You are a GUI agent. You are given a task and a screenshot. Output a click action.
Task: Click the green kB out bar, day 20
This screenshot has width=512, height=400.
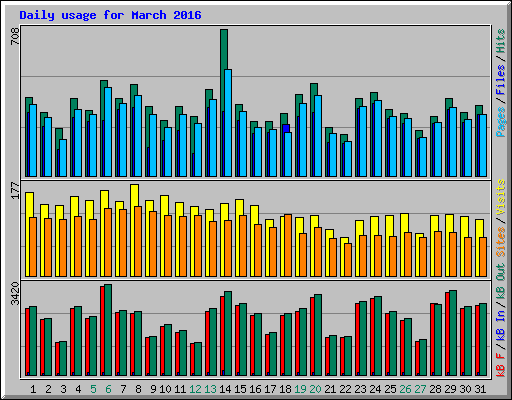click(x=318, y=335)
